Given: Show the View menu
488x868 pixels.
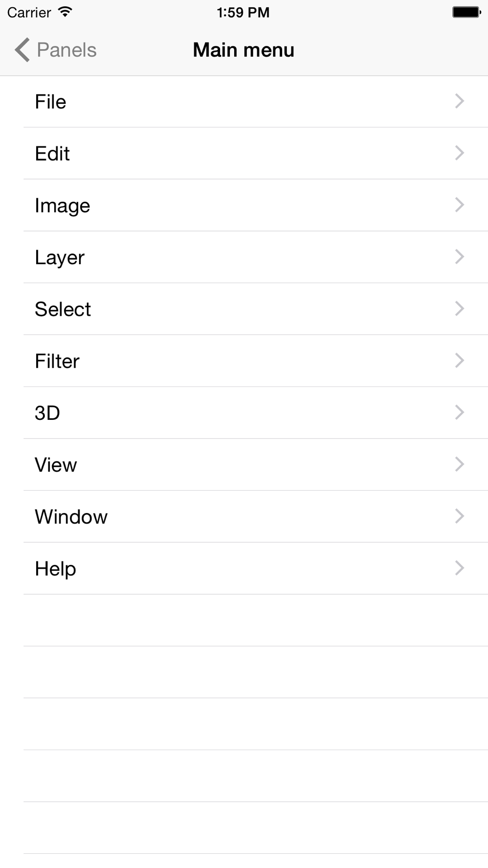Looking at the screenshot, I should click(x=244, y=464).
